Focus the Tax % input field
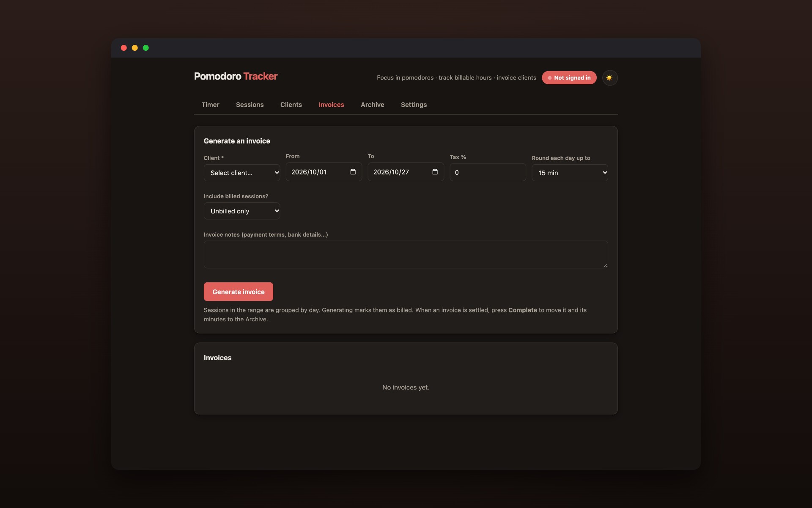The height and width of the screenshot is (508, 812). tap(488, 172)
